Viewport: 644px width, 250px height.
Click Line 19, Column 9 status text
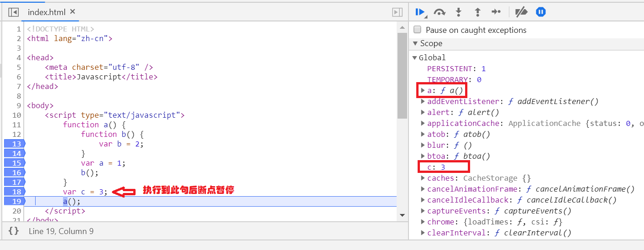click(61, 231)
